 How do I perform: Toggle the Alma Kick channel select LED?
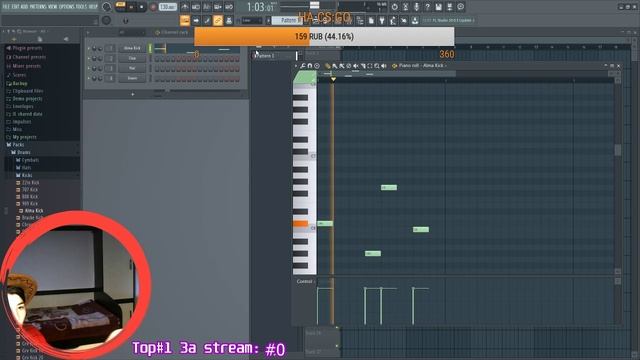[x=150, y=48]
